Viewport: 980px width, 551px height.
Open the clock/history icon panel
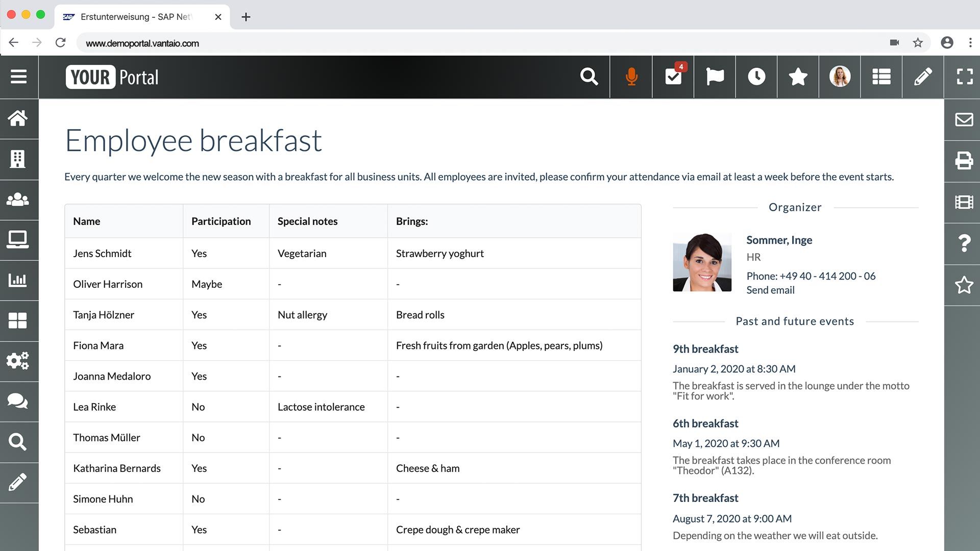tap(756, 76)
